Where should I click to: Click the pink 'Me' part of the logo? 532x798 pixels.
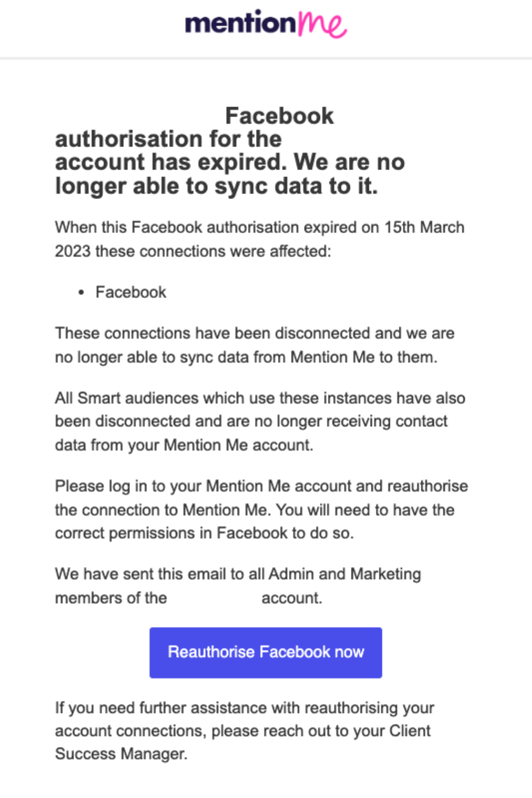322,24
